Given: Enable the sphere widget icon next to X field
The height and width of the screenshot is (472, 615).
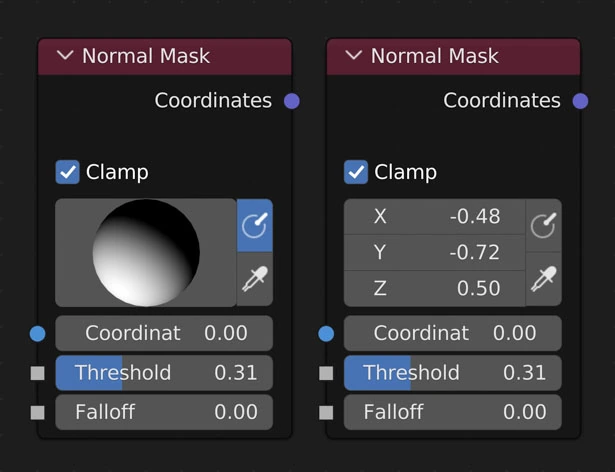Looking at the screenshot, I should point(543,225).
